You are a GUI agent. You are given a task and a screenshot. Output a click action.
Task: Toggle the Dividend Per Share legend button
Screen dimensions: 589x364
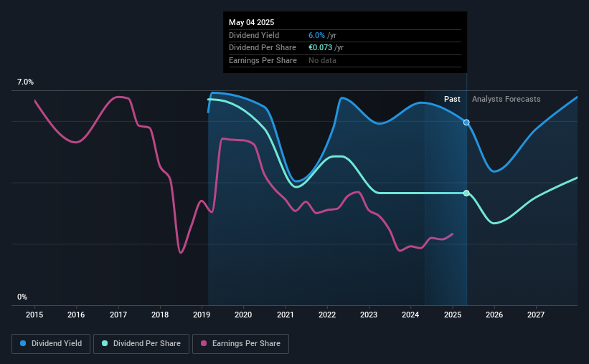tap(141, 344)
